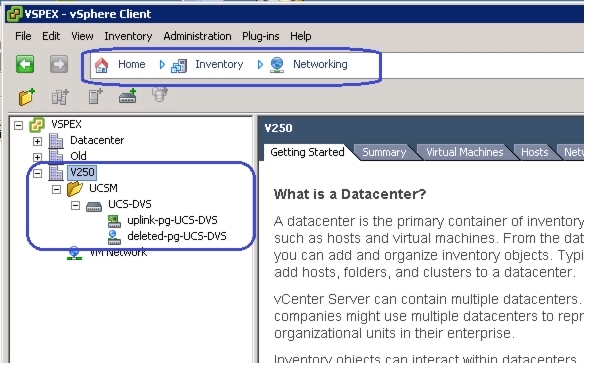Click the UCS-DVS switch icon
This screenshot has width=593, height=375.
pos(94,206)
